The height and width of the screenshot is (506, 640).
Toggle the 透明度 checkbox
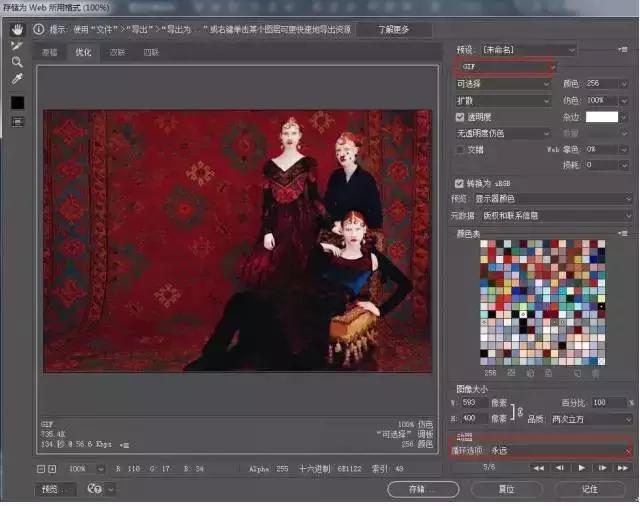point(460,117)
